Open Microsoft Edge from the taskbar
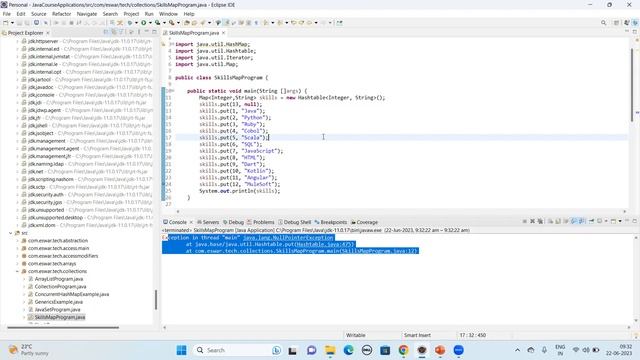The width and height of the screenshot is (640, 360). (348, 350)
